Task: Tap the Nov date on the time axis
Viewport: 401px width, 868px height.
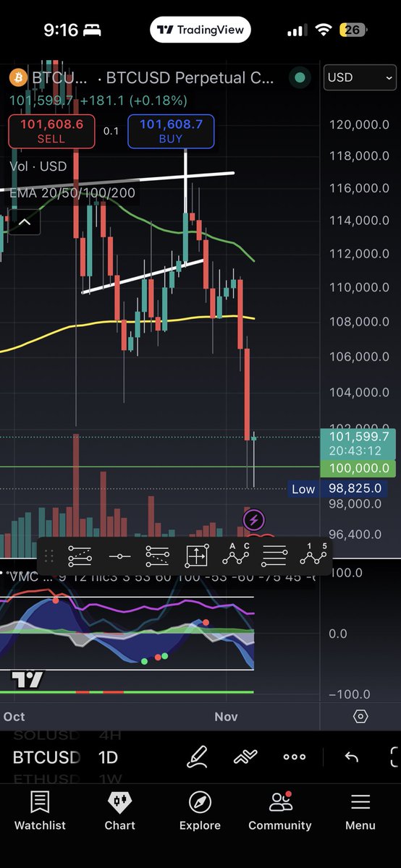Action: [226, 716]
